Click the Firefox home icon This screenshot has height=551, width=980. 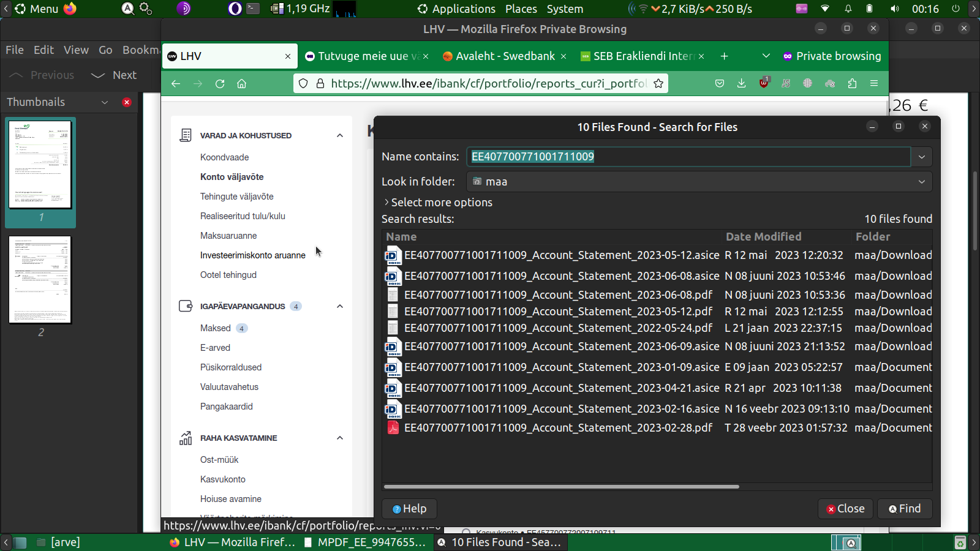242,84
